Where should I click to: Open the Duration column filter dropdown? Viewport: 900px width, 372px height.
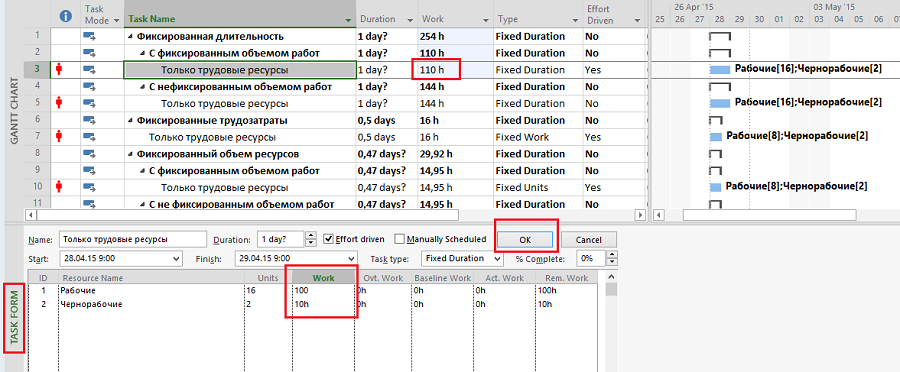(409, 20)
